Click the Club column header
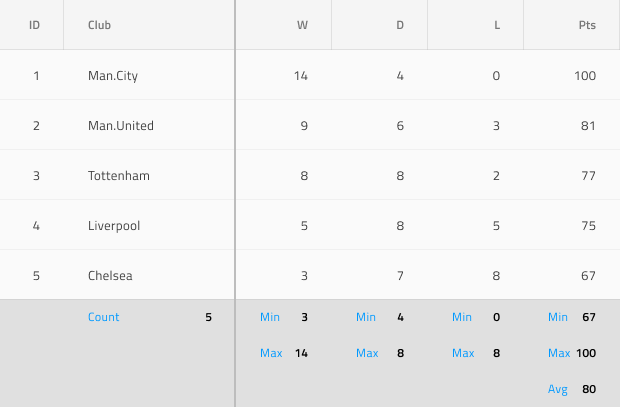The image size is (620, 407). point(149,25)
